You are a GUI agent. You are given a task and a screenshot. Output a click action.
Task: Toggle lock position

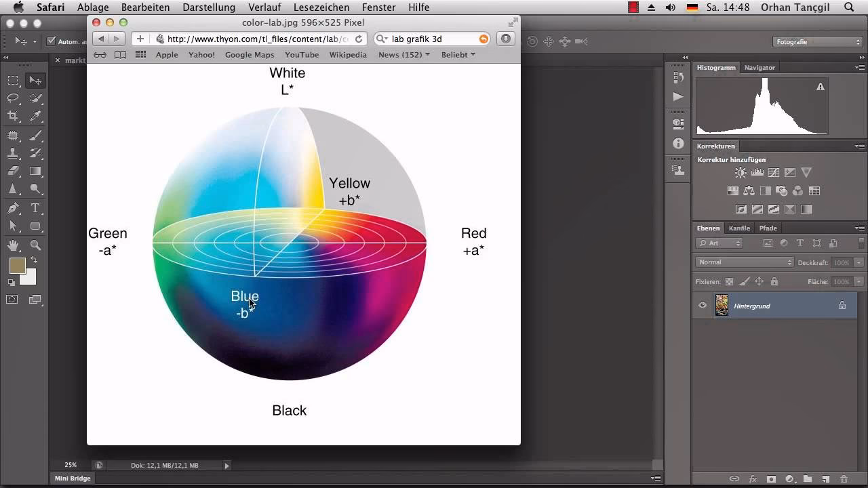759,281
